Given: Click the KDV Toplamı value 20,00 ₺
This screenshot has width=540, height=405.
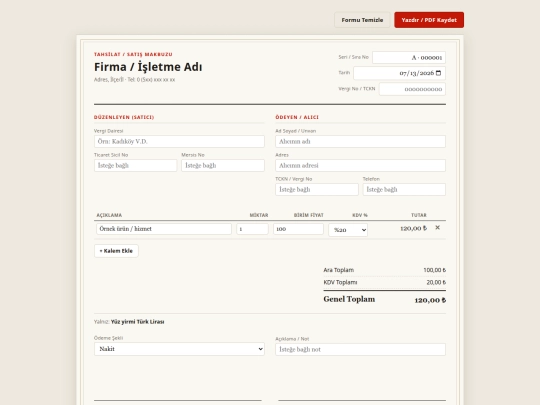Looking at the screenshot, I should point(436,282).
